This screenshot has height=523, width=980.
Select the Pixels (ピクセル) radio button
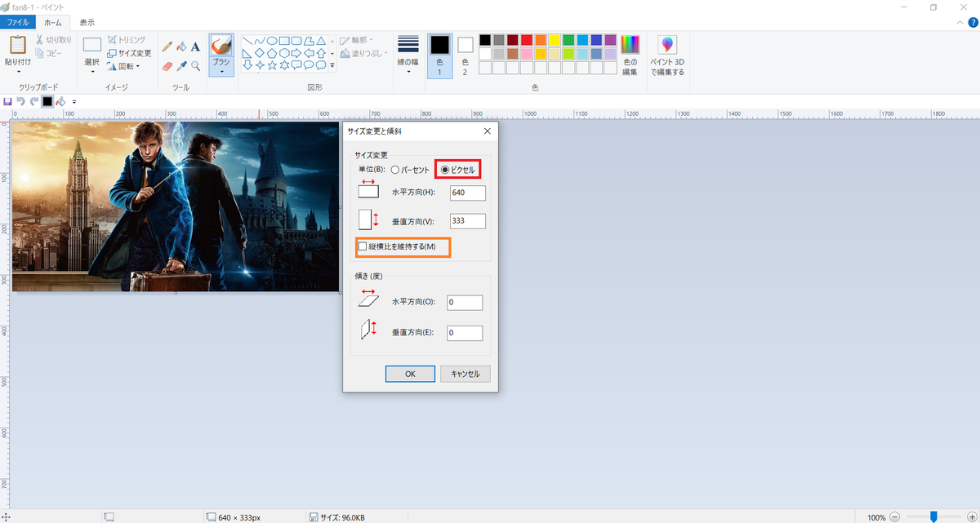coord(445,170)
